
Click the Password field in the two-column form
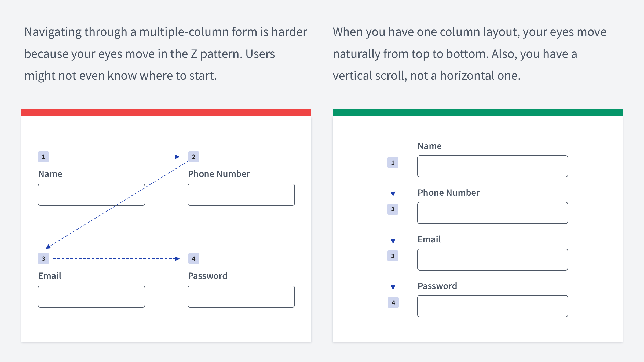pyautogui.click(x=241, y=297)
